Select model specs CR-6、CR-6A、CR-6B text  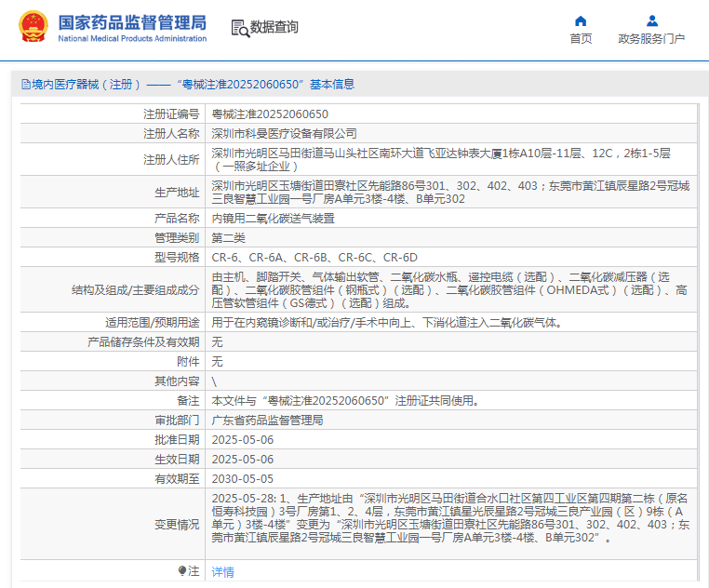tap(314, 258)
